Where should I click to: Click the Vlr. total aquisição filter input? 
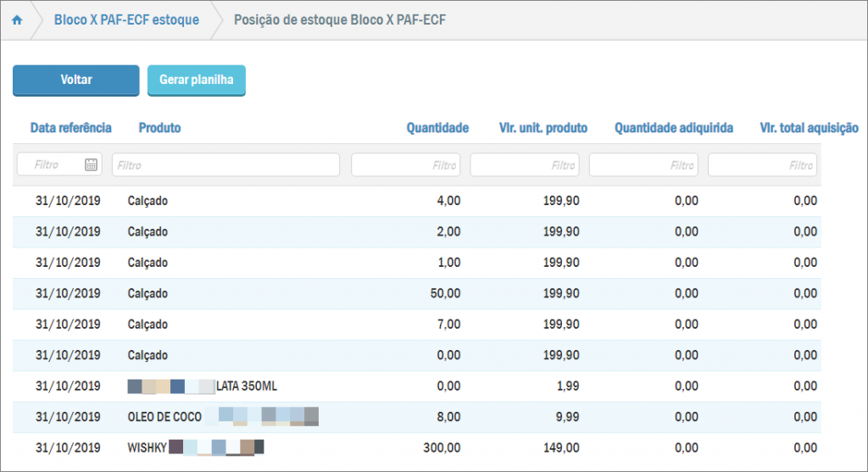pyautogui.click(x=761, y=165)
